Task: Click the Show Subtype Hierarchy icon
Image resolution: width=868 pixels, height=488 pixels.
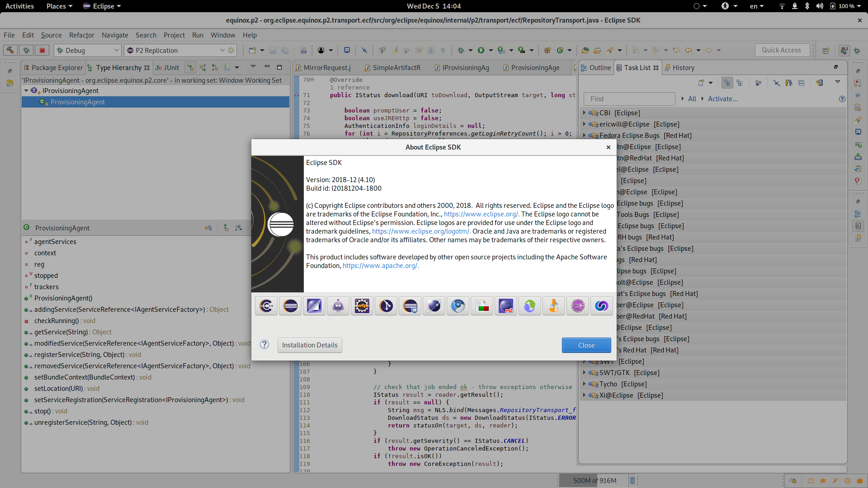Action: [215, 68]
